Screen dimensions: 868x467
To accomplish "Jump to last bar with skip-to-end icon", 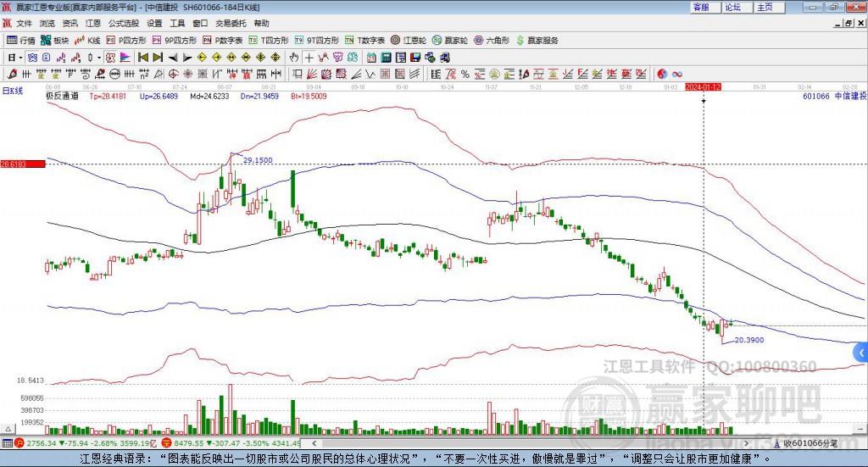I will 158,57.
